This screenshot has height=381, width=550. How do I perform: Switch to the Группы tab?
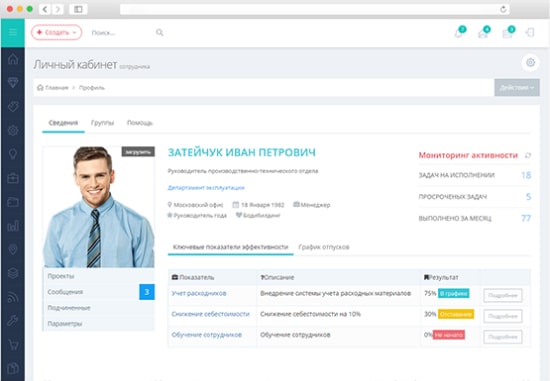pos(102,123)
